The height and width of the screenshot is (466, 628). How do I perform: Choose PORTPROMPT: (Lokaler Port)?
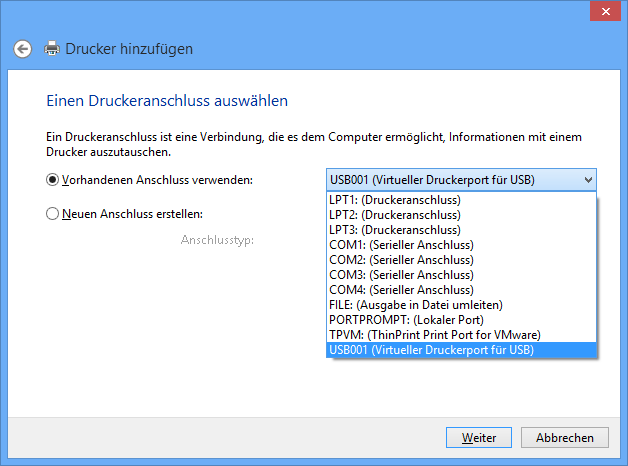(x=461, y=320)
